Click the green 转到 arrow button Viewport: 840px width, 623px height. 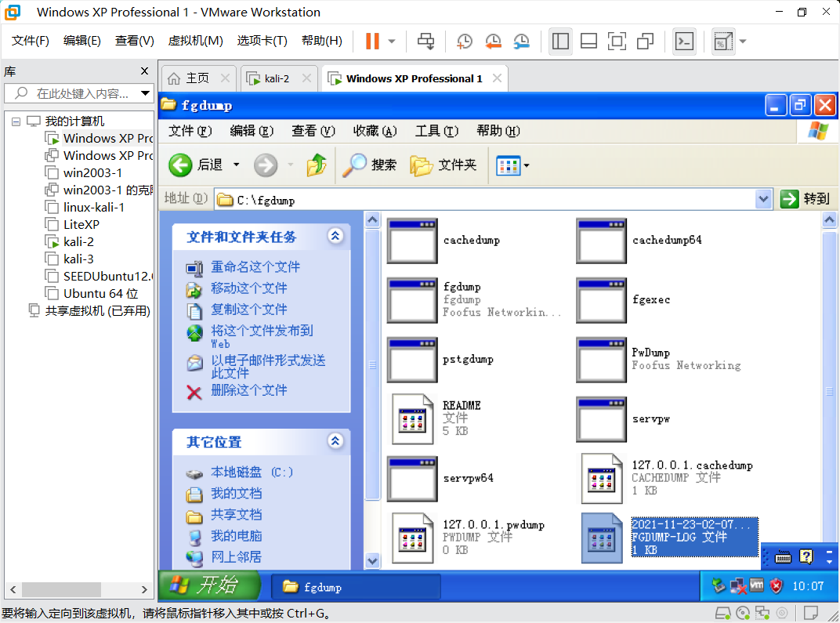(788, 198)
